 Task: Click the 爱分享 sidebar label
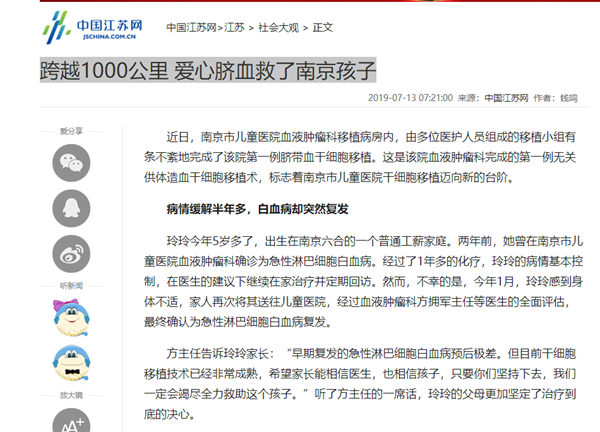tap(70, 131)
